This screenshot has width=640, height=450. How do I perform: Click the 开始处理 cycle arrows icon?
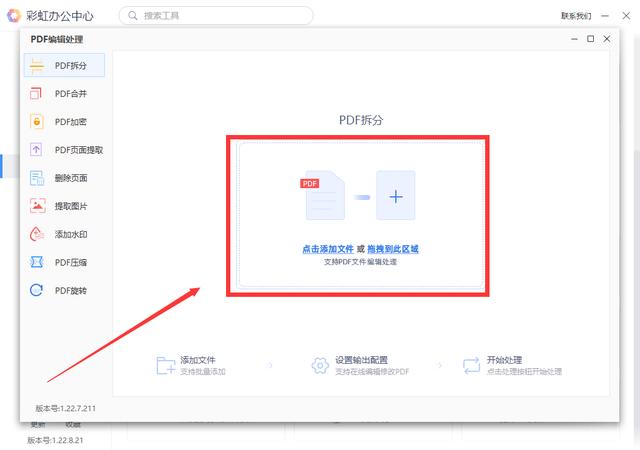[471, 365]
